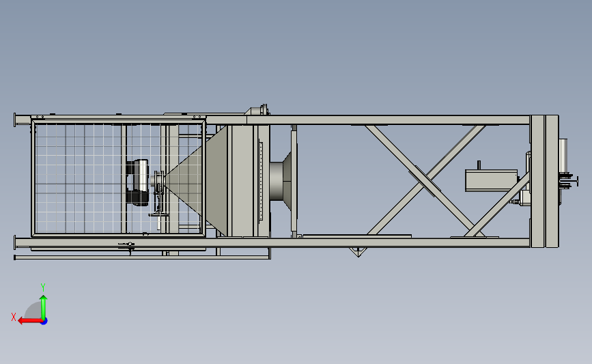Select the crossed diagonal braces of the frame
The width and height of the screenshot is (592, 364).
point(425,180)
